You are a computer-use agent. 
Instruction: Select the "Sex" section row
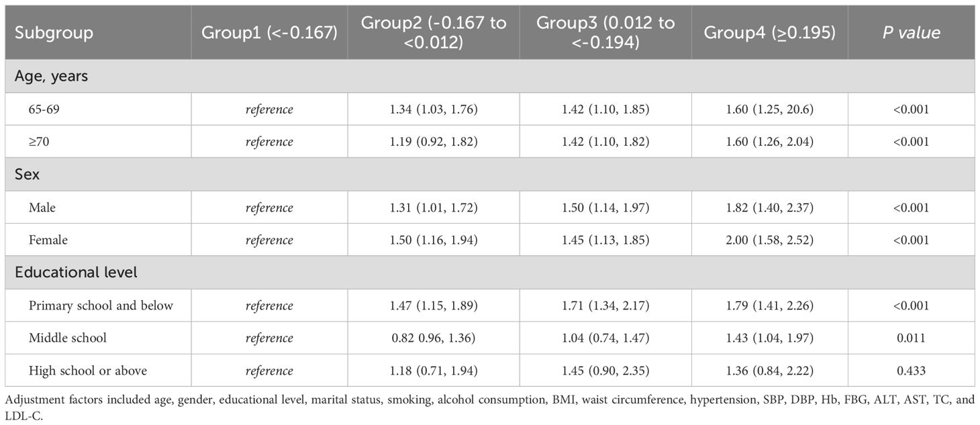pos(26,175)
